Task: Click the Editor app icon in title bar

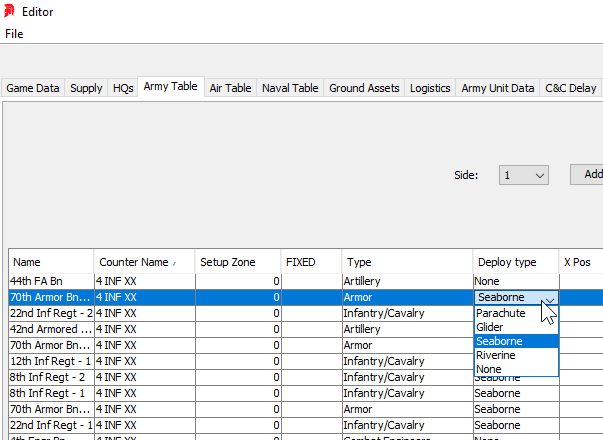Action: (9, 11)
